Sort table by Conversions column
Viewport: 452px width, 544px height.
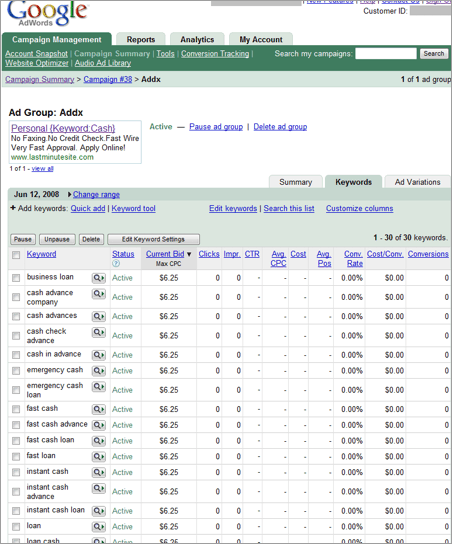pyautogui.click(x=428, y=254)
